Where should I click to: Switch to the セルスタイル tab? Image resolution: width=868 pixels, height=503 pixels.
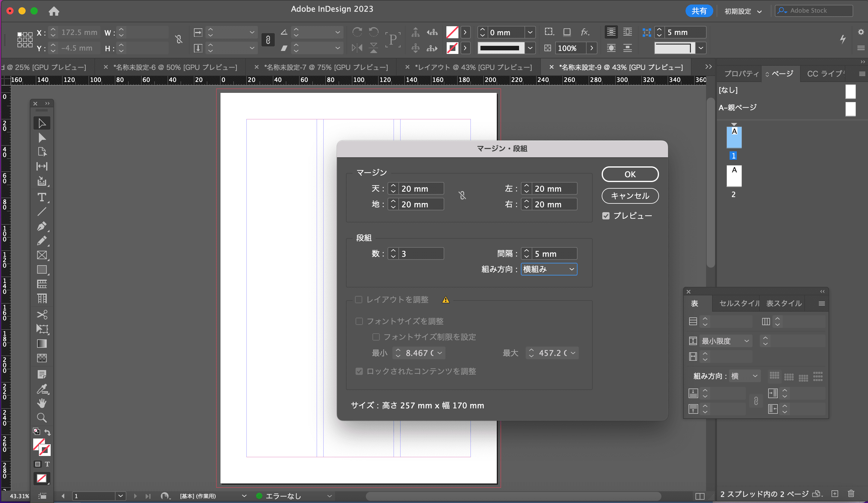click(739, 303)
